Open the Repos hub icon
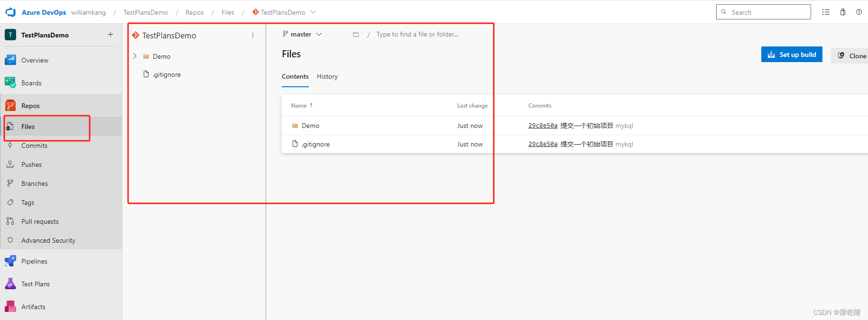The image size is (868, 320). pyautogui.click(x=10, y=105)
